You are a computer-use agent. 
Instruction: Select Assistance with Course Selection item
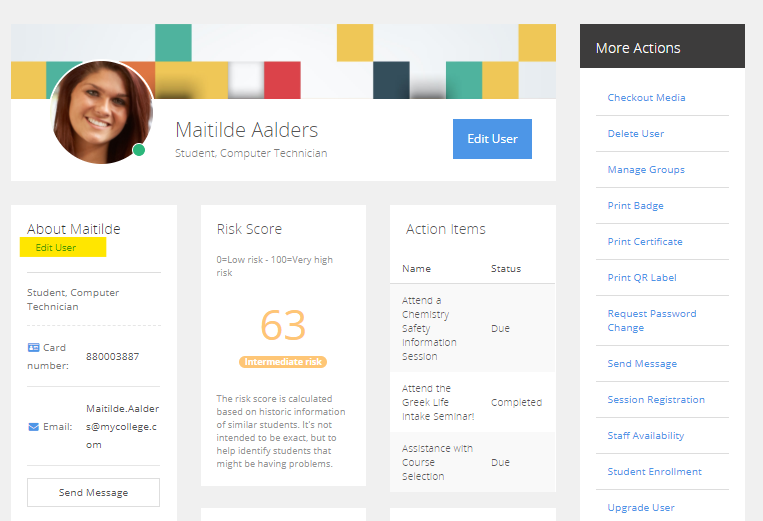click(437, 462)
